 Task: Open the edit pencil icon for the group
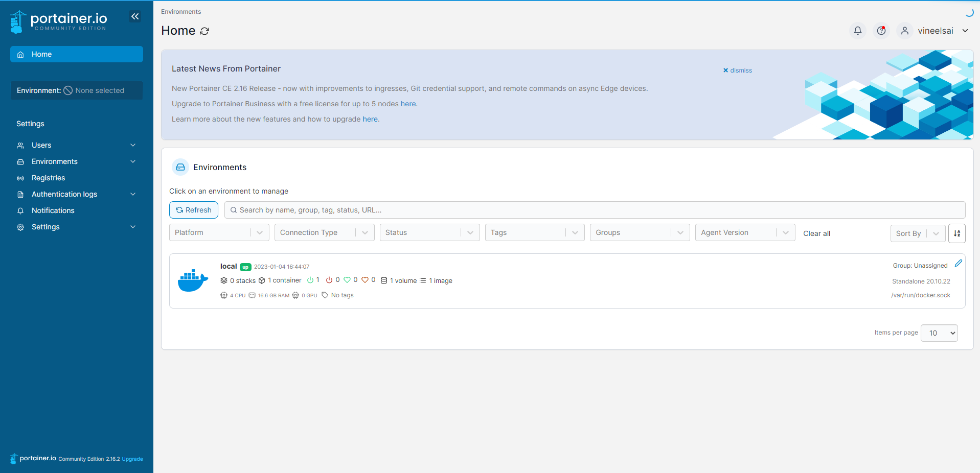point(959,264)
